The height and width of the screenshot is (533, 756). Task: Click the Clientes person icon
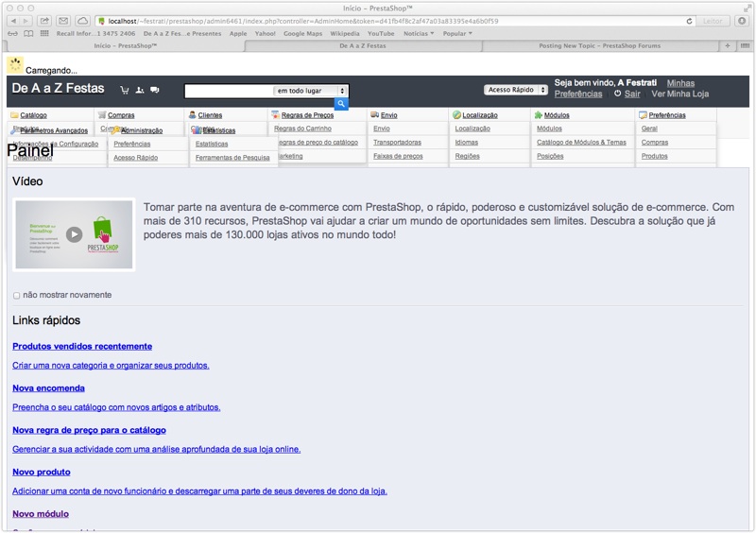click(x=193, y=114)
